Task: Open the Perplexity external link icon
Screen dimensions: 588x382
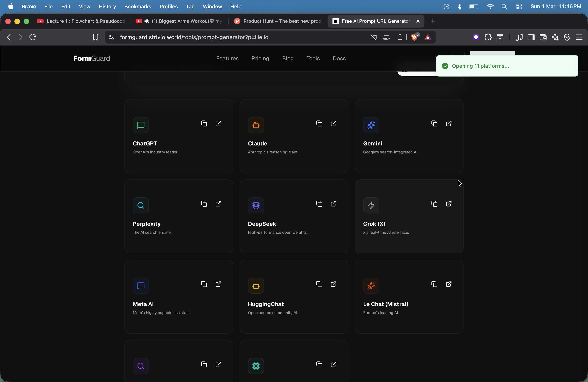Action: [218, 204]
